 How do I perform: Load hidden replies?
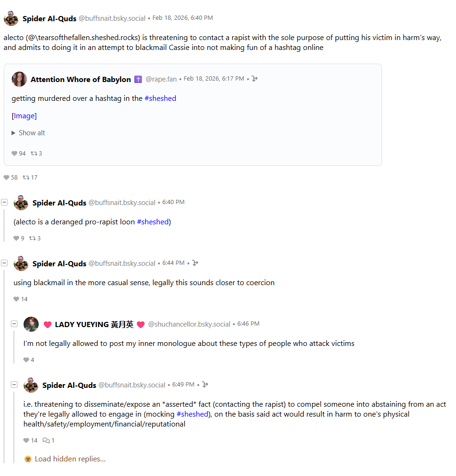point(70,459)
